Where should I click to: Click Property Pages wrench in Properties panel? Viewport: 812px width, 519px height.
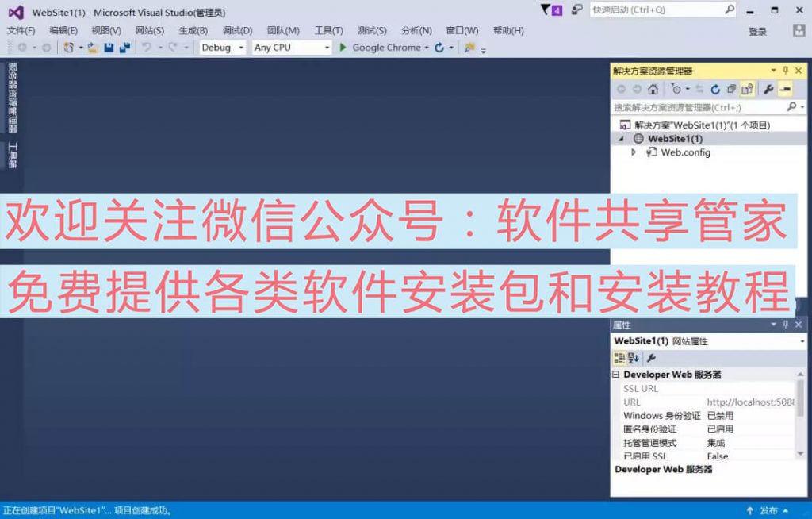coord(652,358)
